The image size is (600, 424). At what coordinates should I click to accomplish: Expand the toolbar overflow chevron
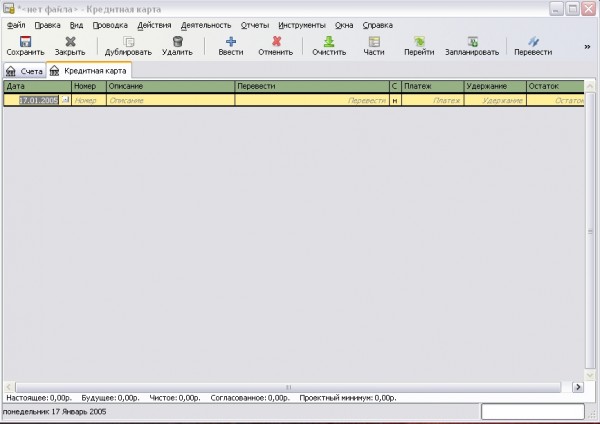pos(587,47)
